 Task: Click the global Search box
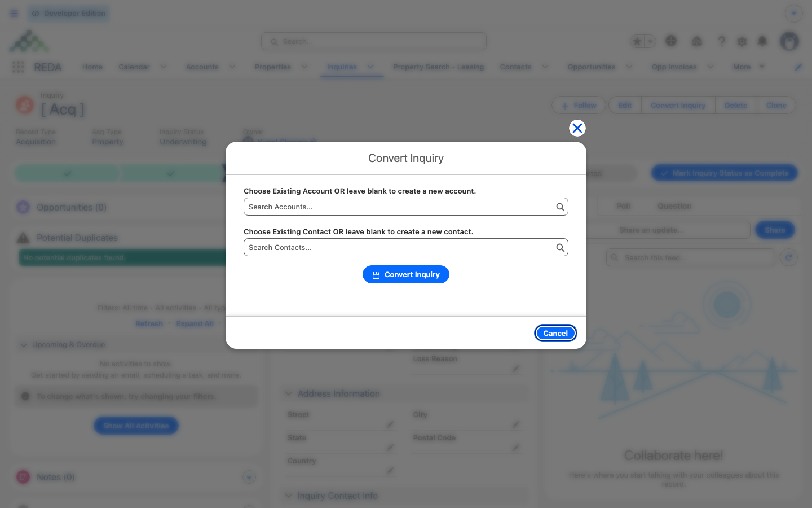(x=374, y=41)
